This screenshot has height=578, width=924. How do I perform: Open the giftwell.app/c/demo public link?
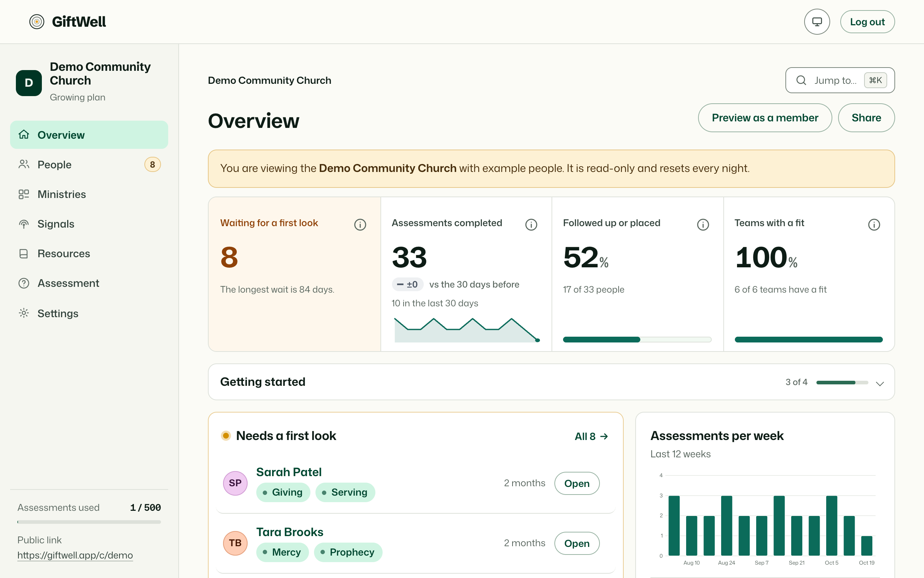click(x=75, y=555)
